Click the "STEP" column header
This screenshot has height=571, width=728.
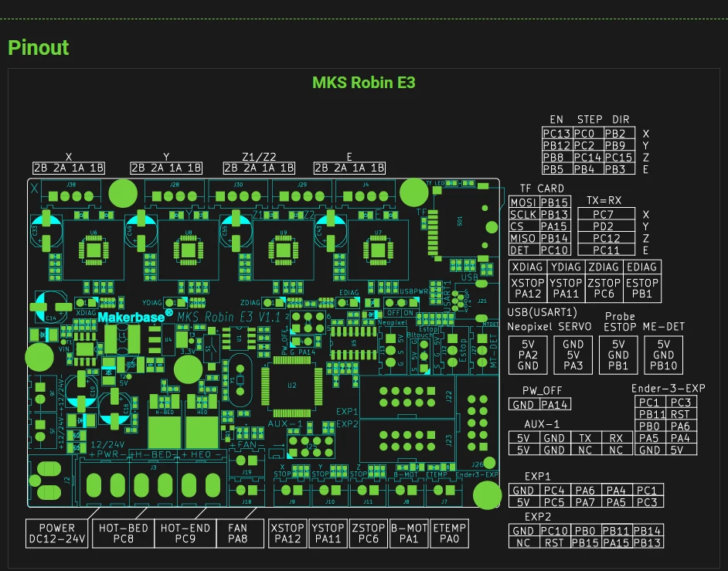[590, 120]
